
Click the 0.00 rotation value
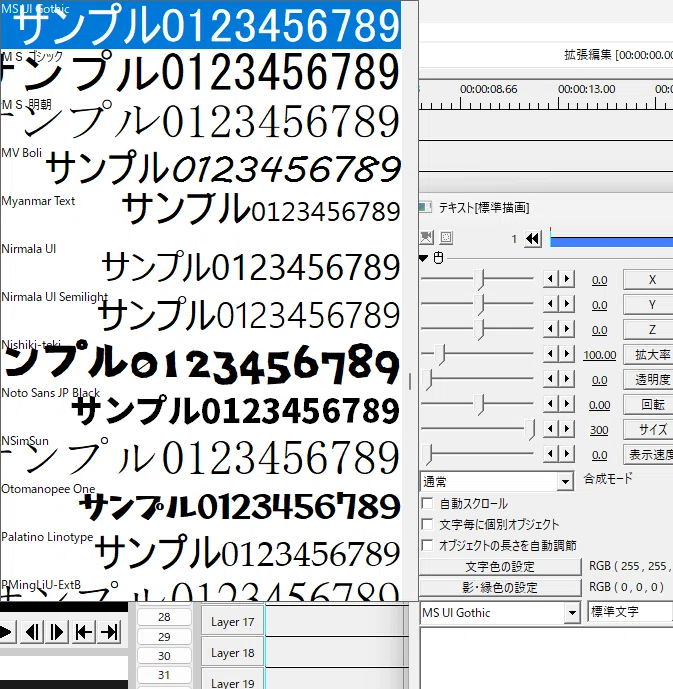point(600,405)
